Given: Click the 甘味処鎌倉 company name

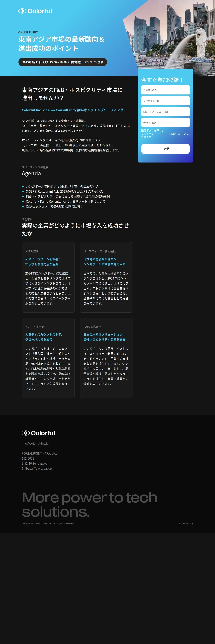Looking at the screenshot, I should coord(32,251).
